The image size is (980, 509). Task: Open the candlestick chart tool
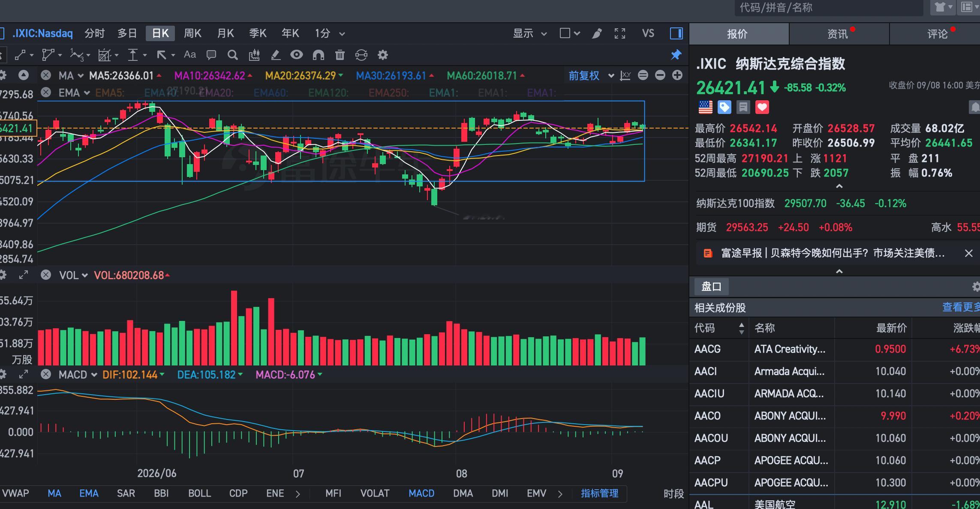click(254, 55)
